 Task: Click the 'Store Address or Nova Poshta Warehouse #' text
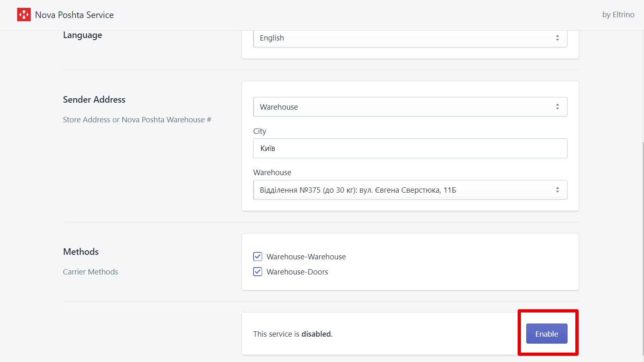pyautogui.click(x=137, y=120)
